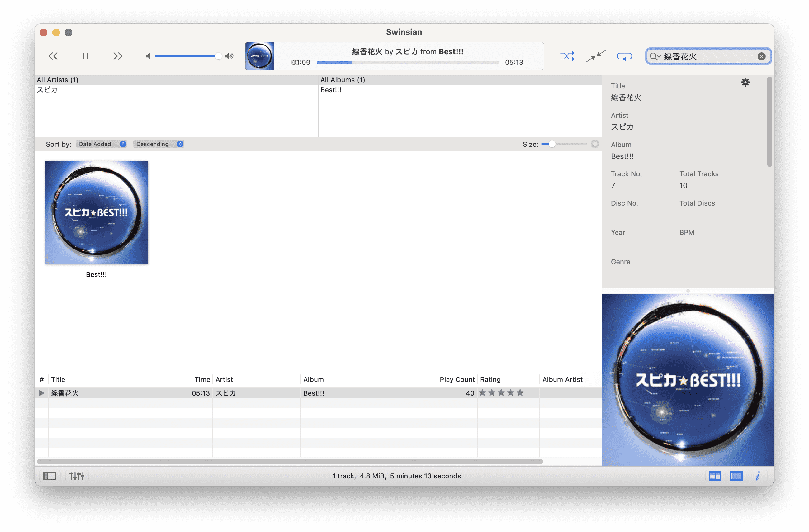The image size is (809, 532).
Task: Switch to album grid view
Action: (x=736, y=476)
